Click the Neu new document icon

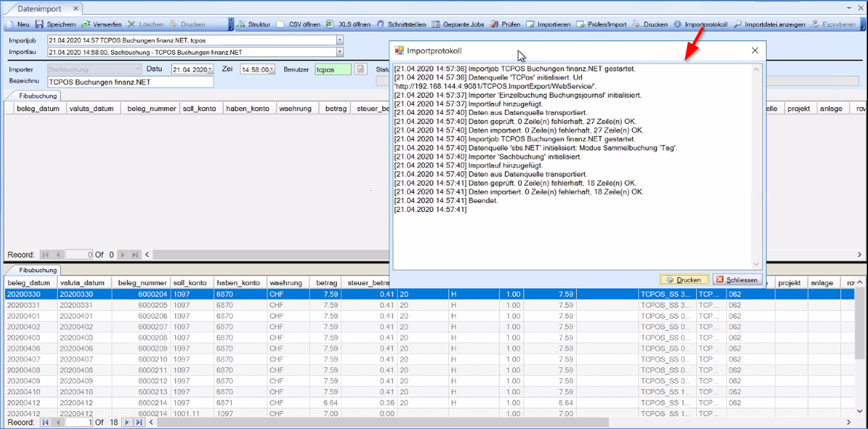[11, 24]
